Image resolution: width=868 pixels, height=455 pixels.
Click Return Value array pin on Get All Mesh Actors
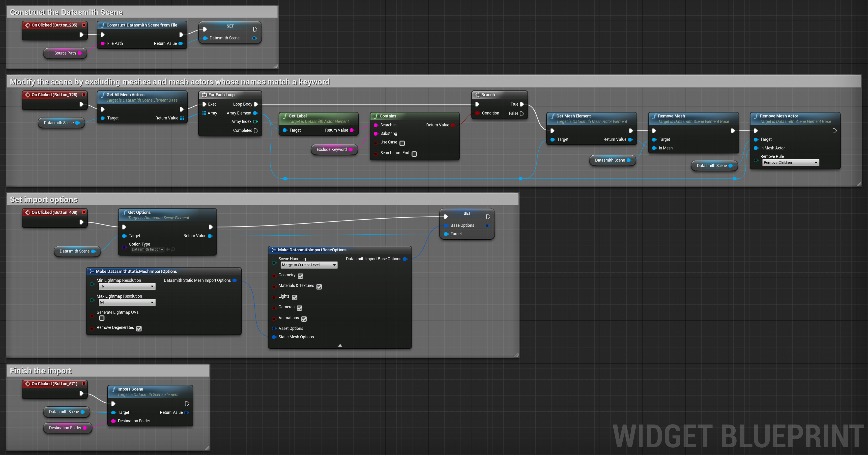point(182,118)
